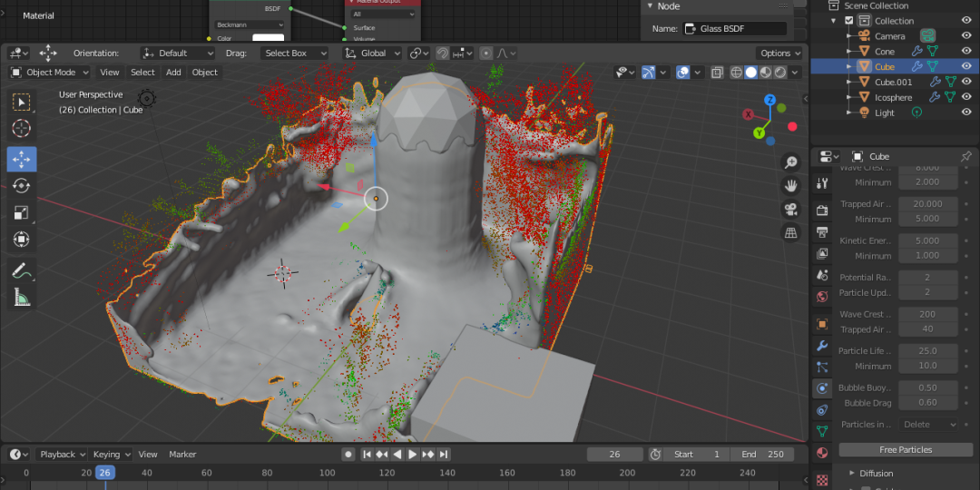Open the Particles properties tab
Viewport: 980px width, 490px height.
click(822, 367)
